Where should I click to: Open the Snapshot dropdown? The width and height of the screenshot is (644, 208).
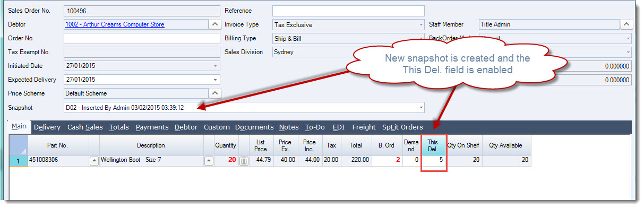(422, 107)
